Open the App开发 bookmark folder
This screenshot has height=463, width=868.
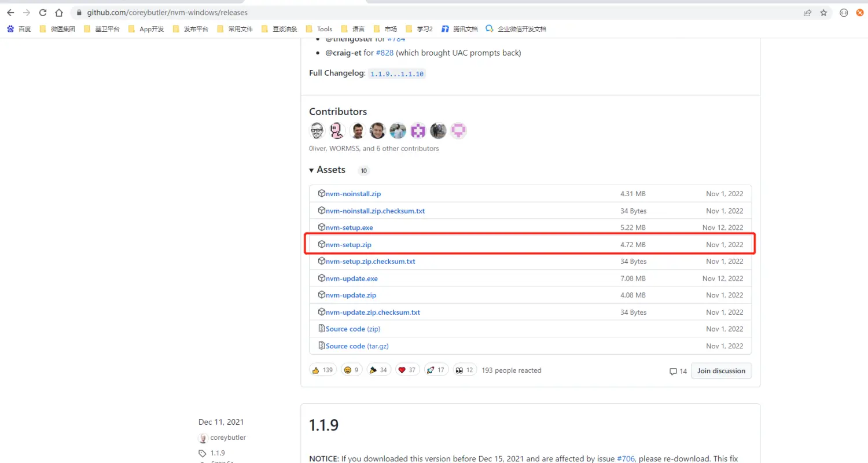tap(146, 29)
